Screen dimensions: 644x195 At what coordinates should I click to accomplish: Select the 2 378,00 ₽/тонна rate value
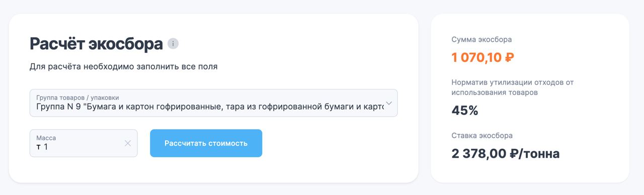pyautogui.click(x=506, y=154)
